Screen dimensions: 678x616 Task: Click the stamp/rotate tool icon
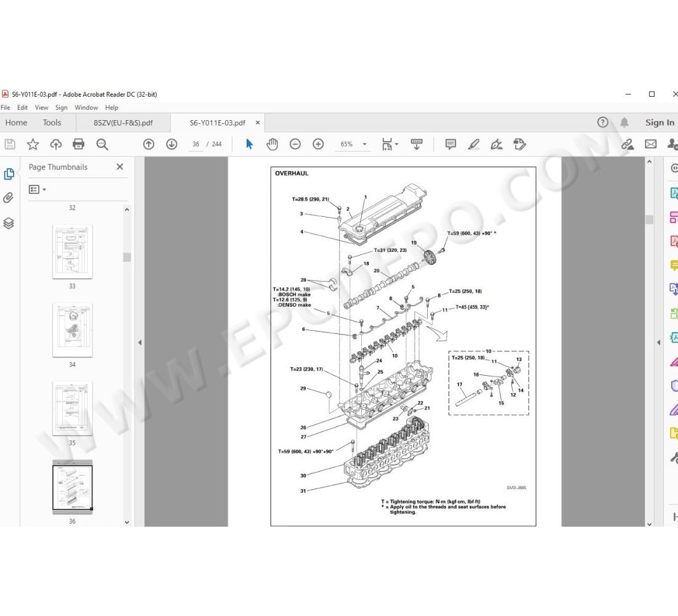tap(520, 144)
